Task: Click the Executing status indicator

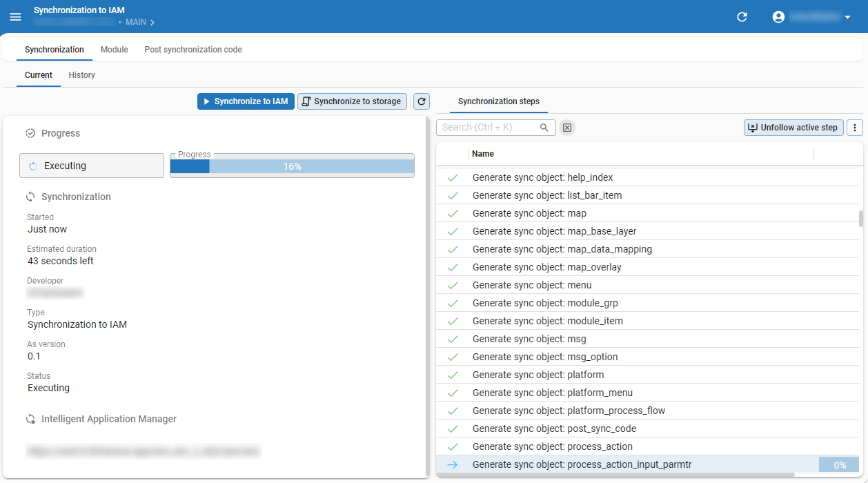Action: 92,166
